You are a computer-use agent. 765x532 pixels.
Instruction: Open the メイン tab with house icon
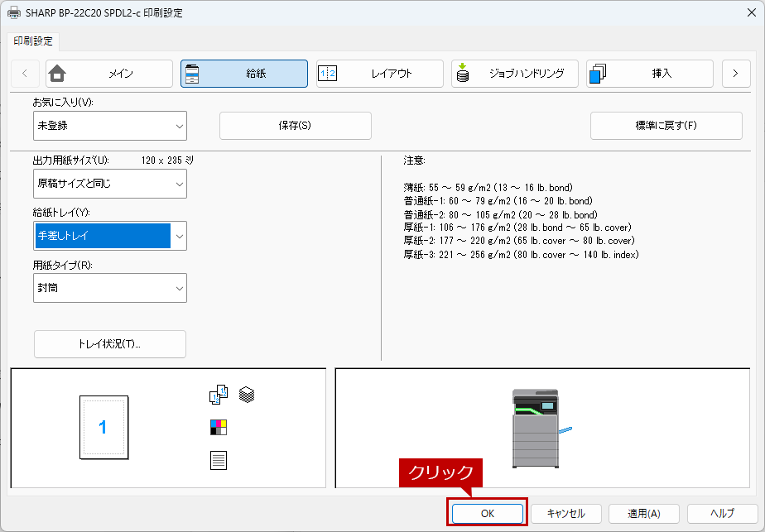click(109, 74)
